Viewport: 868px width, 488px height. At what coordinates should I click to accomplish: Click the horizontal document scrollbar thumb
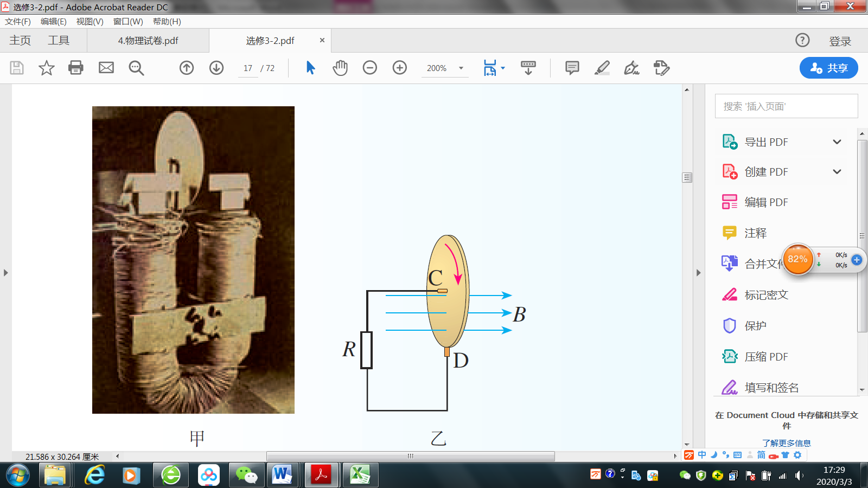click(x=411, y=456)
